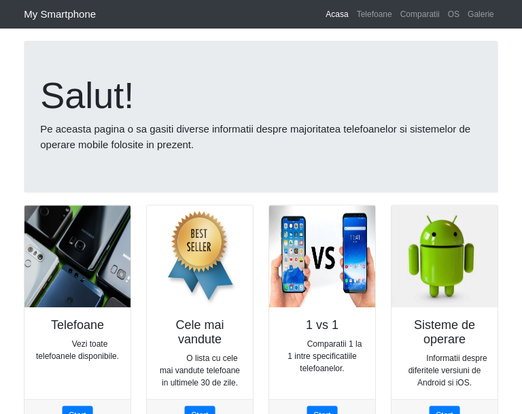Click the Android si iOS description text
The image size is (522, 414).
(x=447, y=370)
